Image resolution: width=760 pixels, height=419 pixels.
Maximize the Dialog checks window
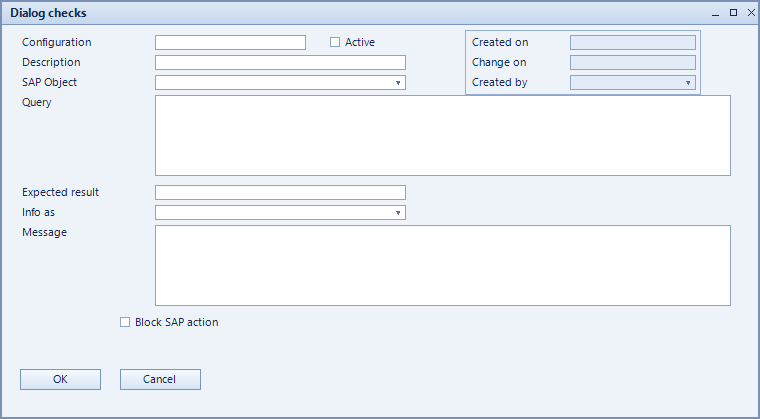(733, 13)
